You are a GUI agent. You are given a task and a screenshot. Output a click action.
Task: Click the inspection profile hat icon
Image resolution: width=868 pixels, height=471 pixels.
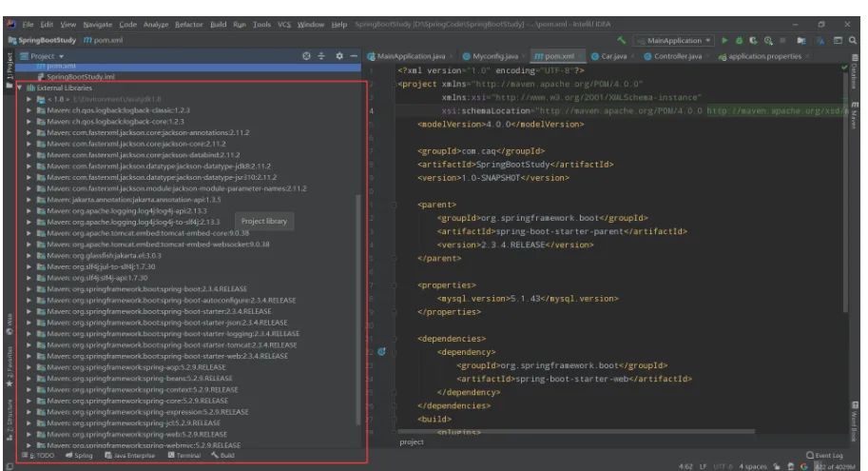coord(790,466)
